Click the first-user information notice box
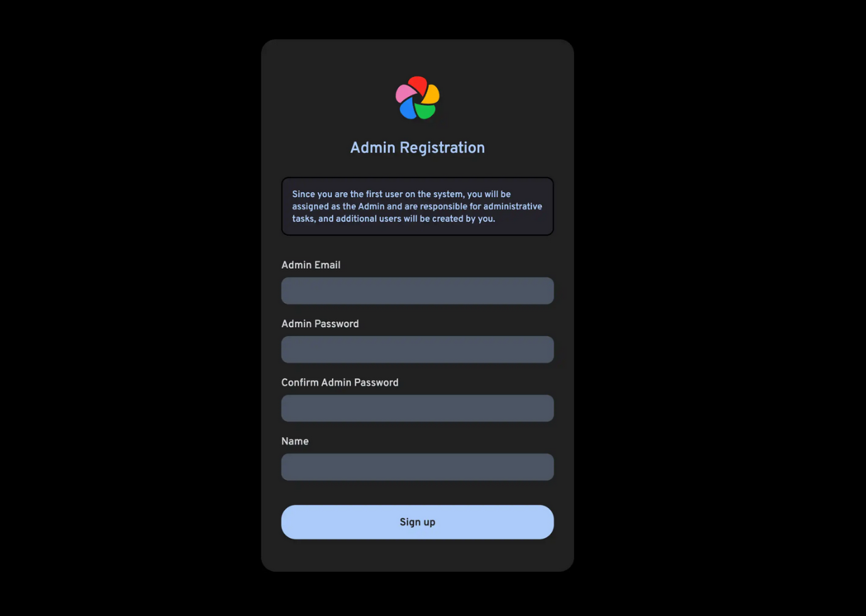 pos(418,206)
